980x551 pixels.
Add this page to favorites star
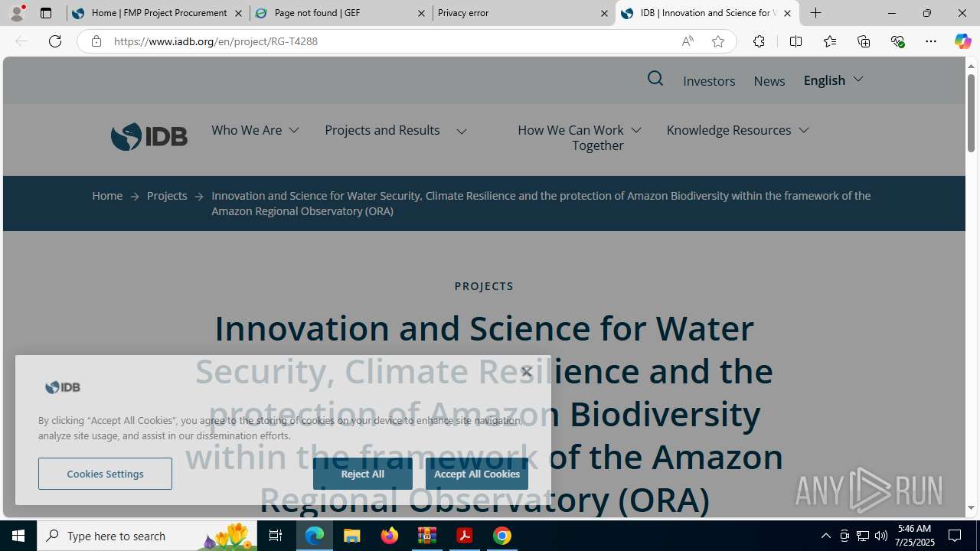pos(717,41)
